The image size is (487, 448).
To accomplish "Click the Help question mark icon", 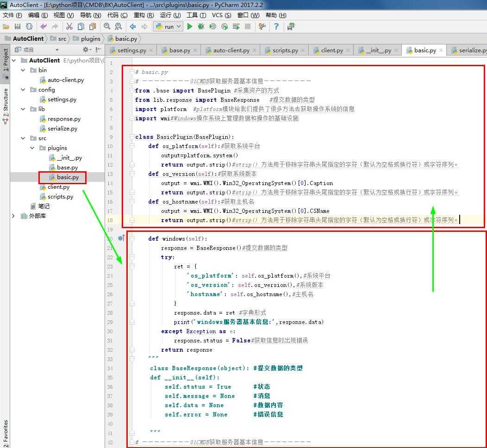I will point(276,27).
